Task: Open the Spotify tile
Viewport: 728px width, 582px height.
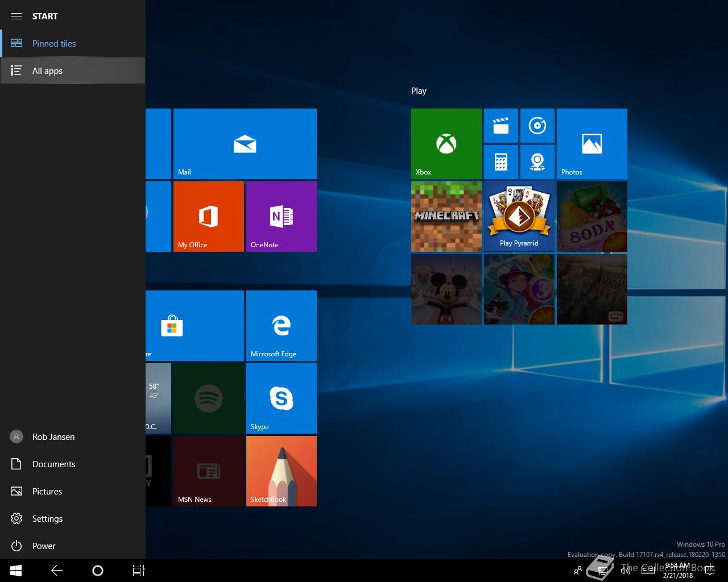Action: point(209,398)
